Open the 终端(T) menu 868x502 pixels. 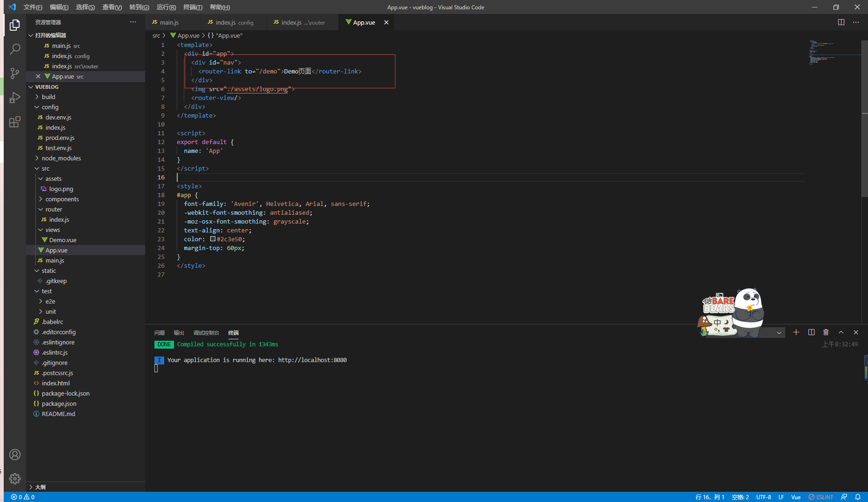[x=193, y=7]
